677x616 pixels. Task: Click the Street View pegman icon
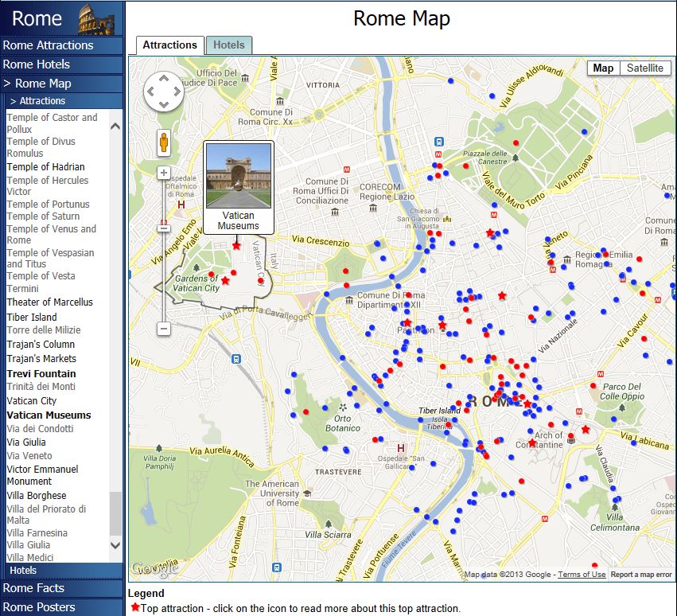[x=164, y=142]
